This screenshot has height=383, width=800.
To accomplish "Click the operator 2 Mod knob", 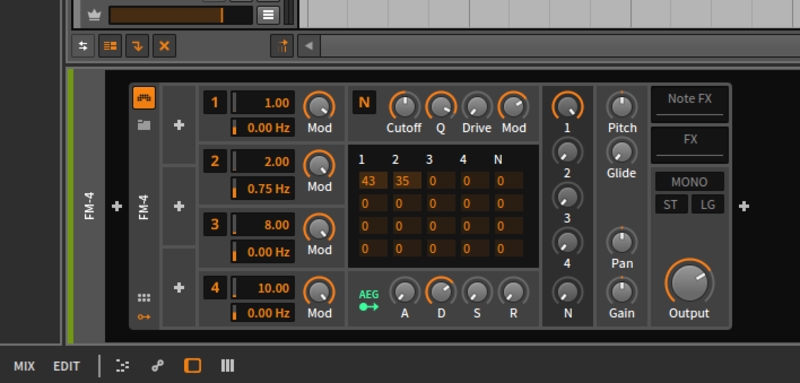I will point(319,165).
